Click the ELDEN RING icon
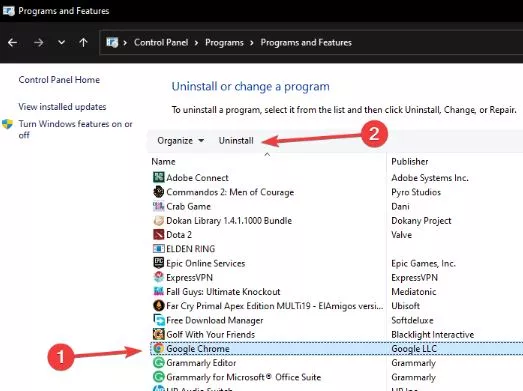Viewport: 523px width, 391px height. [158, 249]
